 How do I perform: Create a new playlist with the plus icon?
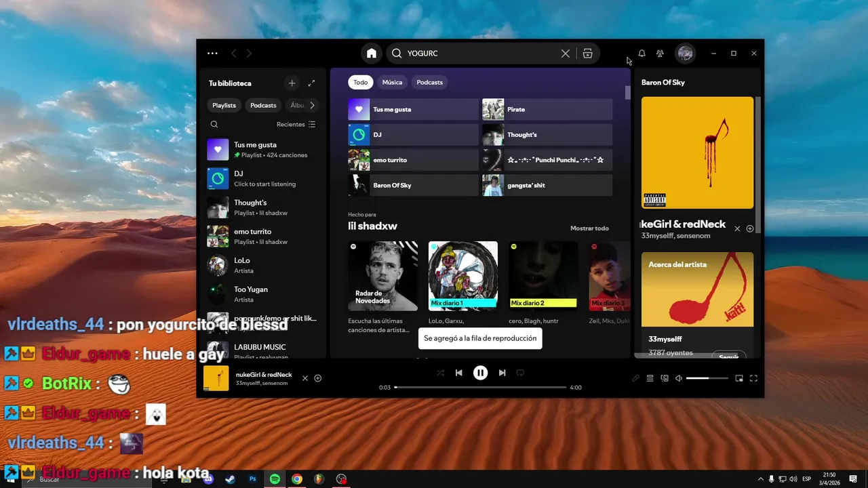click(x=292, y=83)
